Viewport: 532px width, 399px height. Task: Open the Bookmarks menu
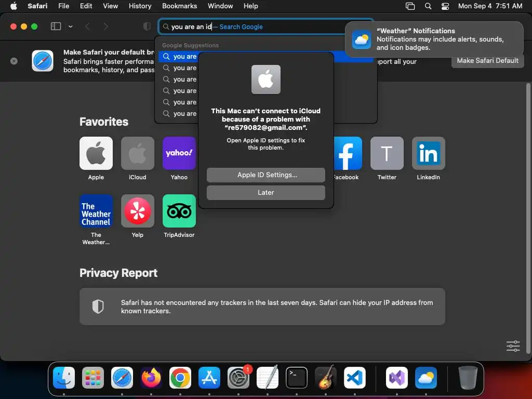coord(179,6)
